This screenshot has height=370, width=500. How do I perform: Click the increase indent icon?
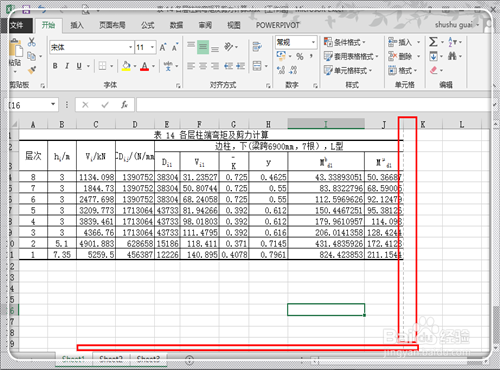coord(241,66)
